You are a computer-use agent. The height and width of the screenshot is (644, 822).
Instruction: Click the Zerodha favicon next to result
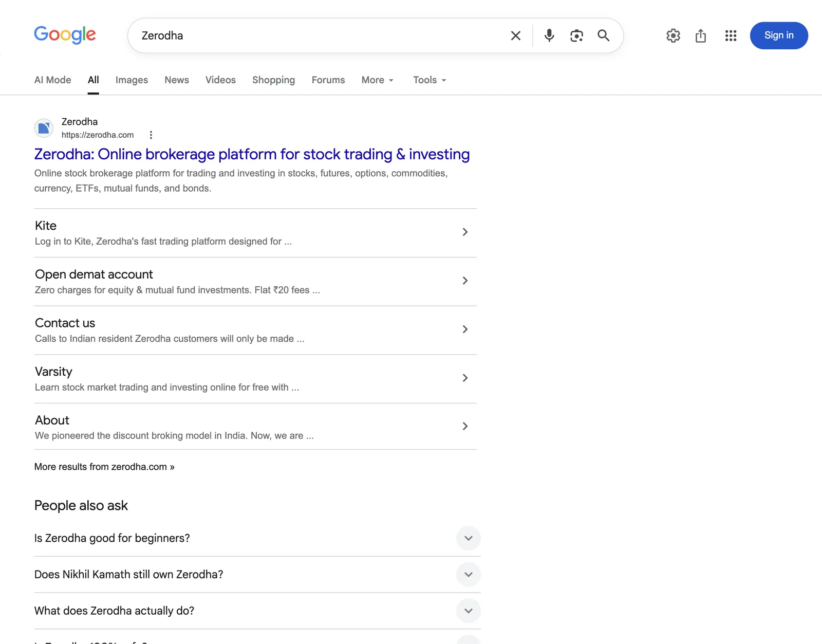coord(44,128)
